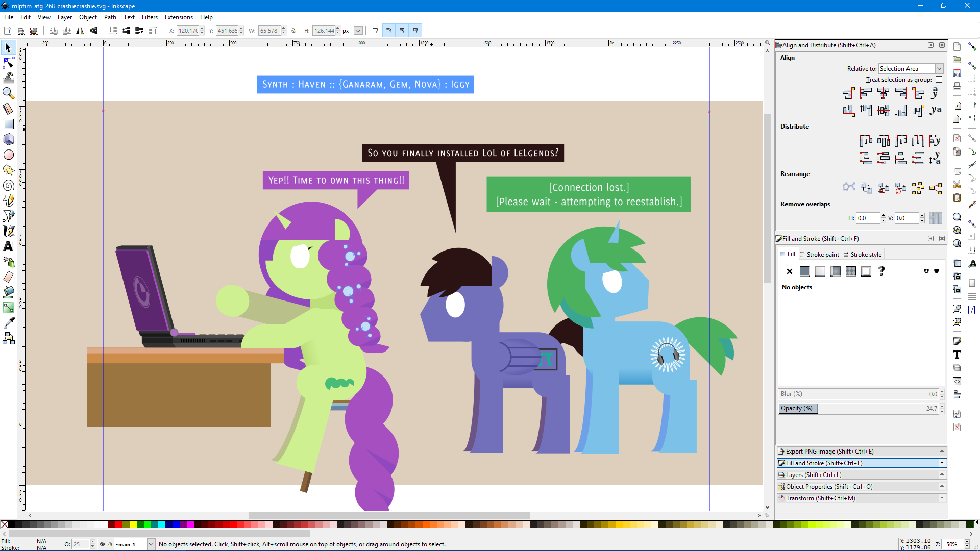Select the Spray objects tool
Screen dimensions: 980x551
(x=8, y=262)
